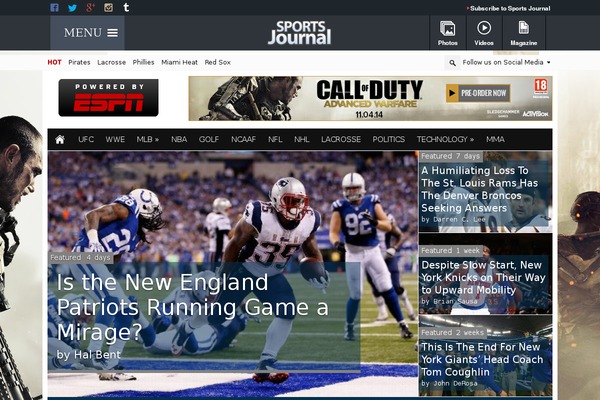The height and width of the screenshot is (400, 600).
Task: Open the Lacrosse hot topic link
Action: point(111,62)
